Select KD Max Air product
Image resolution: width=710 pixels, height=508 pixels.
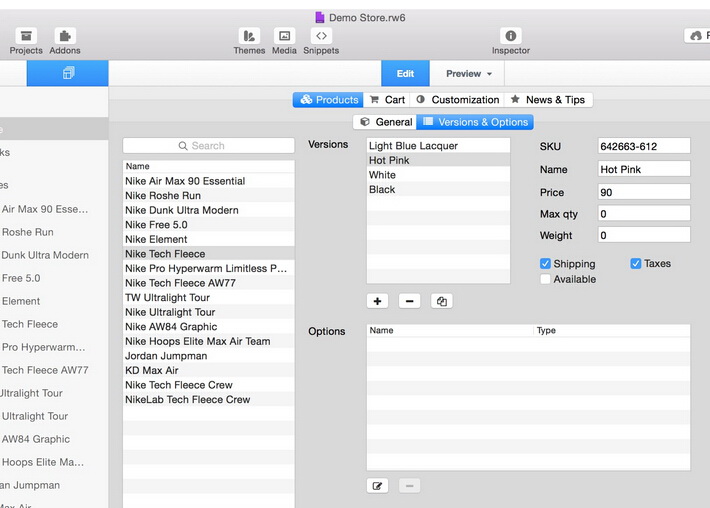click(x=208, y=370)
